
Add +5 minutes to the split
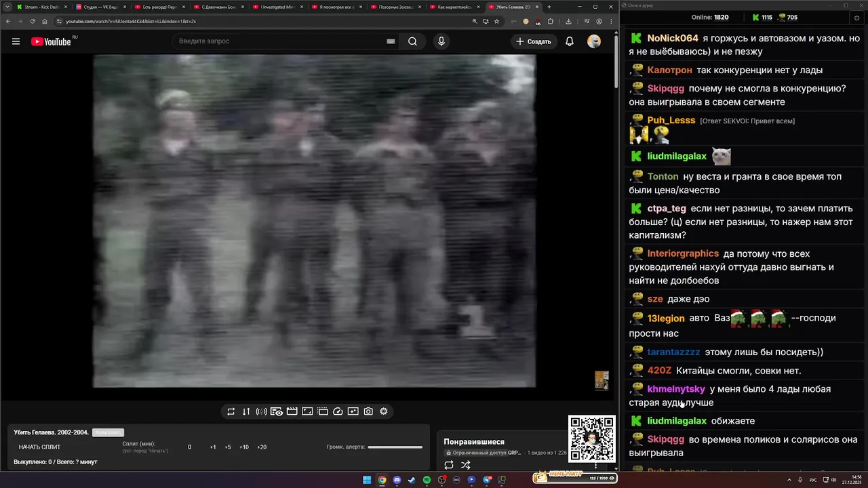point(228,447)
